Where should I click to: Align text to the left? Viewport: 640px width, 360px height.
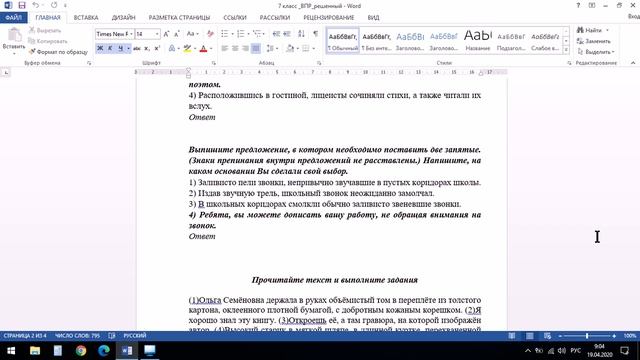224,49
